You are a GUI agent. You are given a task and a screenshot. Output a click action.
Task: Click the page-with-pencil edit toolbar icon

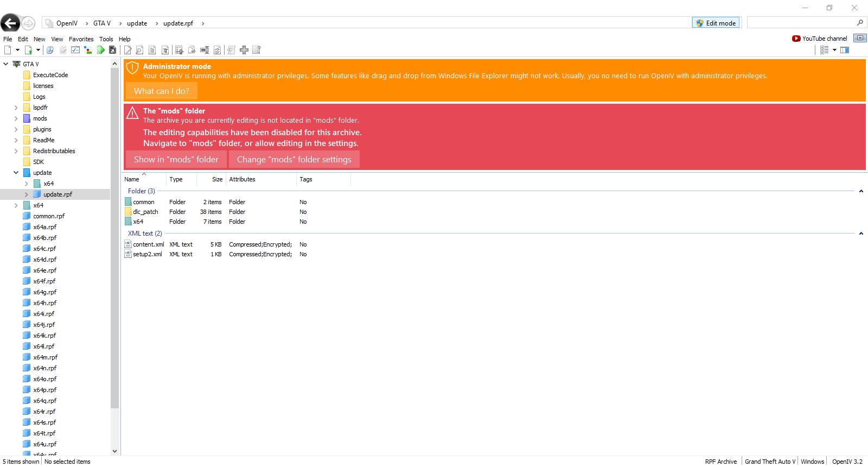coord(128,50)
